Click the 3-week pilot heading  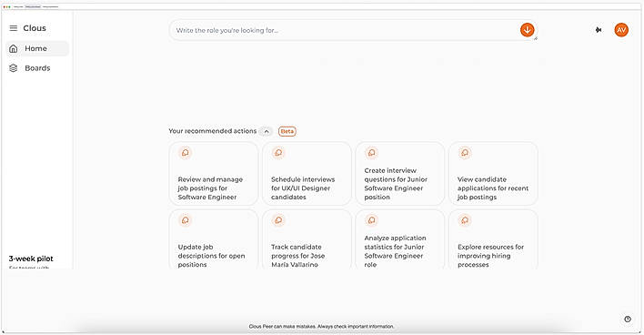[31, 259]
